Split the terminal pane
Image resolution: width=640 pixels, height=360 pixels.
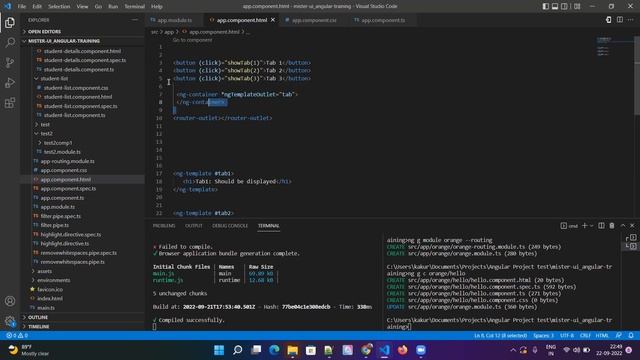click(x=601, y=226)
